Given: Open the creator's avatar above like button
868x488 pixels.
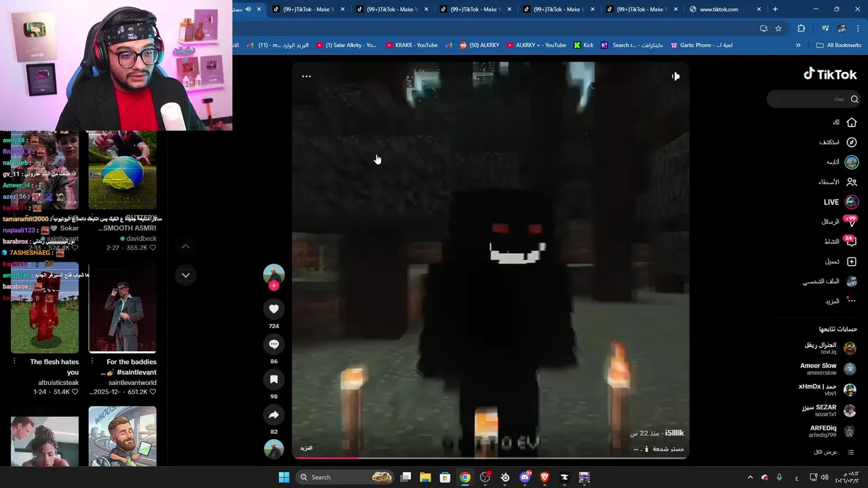Looking at the screenshot, I should click(x=274, y=274).
